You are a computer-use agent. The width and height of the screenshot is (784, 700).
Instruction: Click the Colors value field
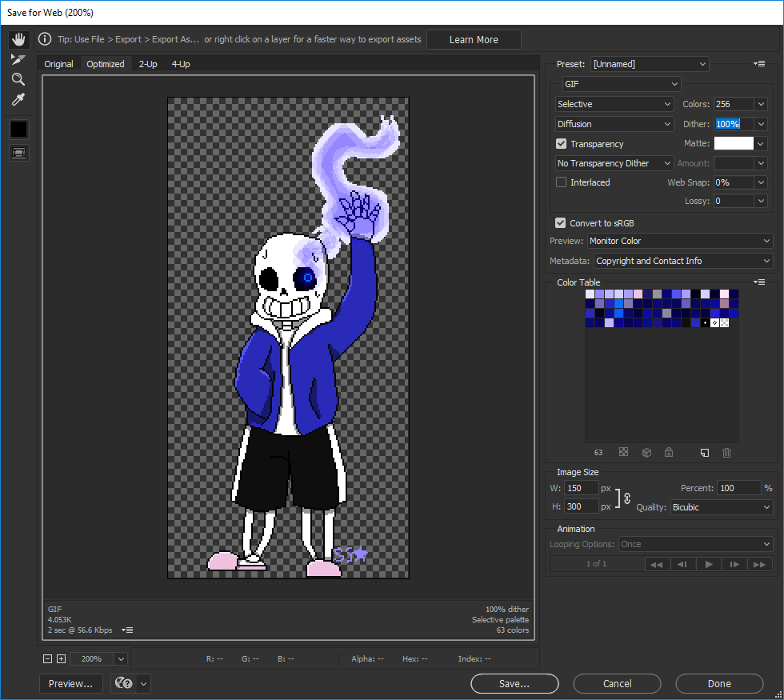tap(733, 104)
